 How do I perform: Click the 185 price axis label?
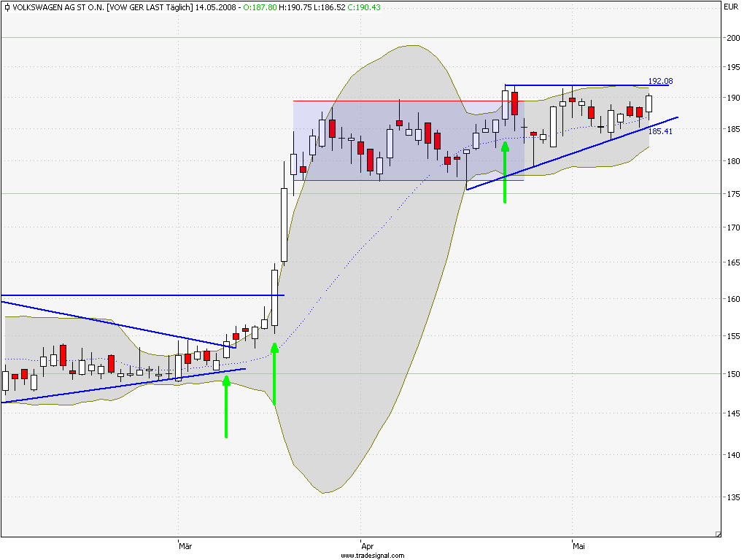733,129
